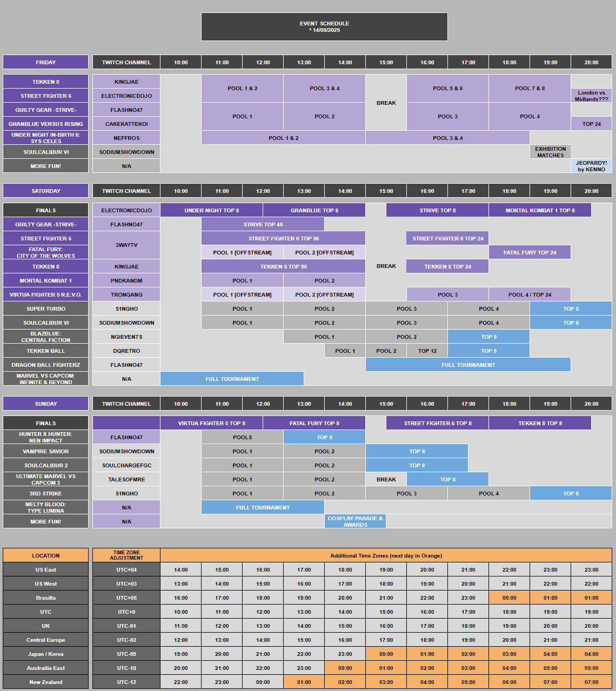Select the POOLS block in Hunter X Hunter row
Viewport: 616px width, 691px height.
[x=242, y=437]
